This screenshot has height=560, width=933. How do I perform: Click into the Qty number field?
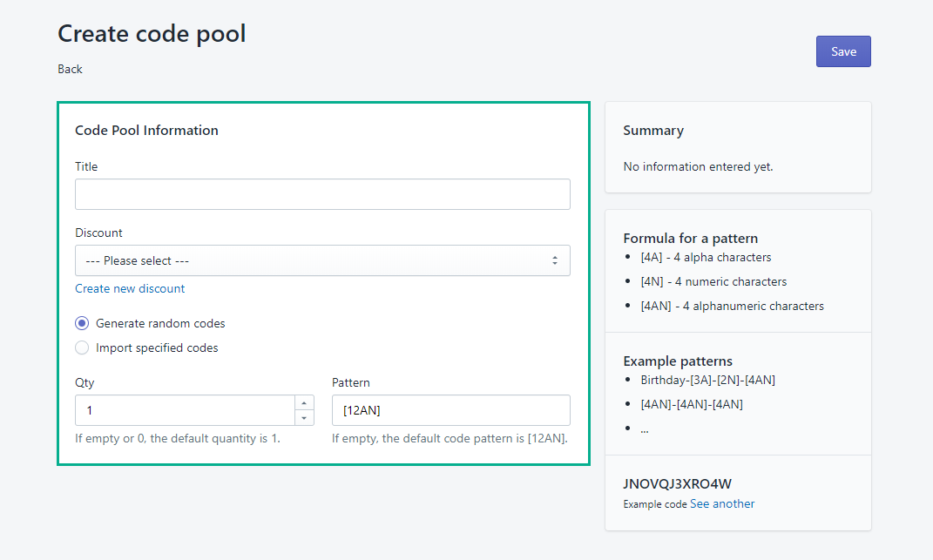coord(185,410)
